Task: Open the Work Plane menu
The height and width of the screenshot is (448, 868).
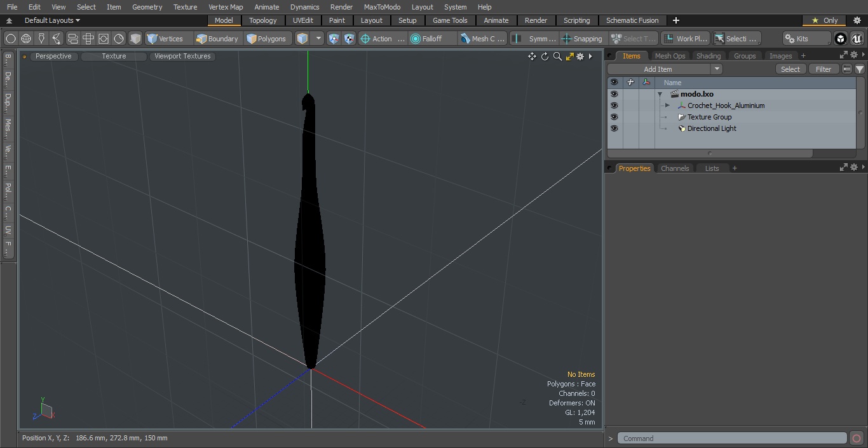Action: 685,39
